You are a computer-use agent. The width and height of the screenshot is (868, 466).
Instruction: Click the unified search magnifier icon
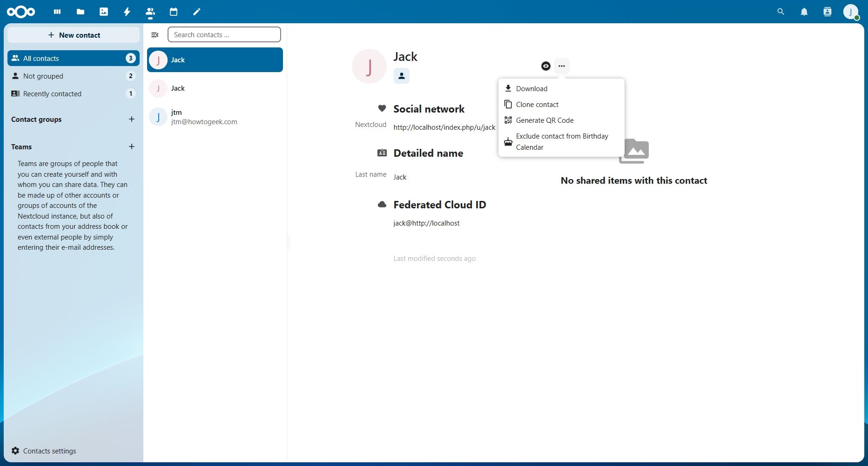781,12
